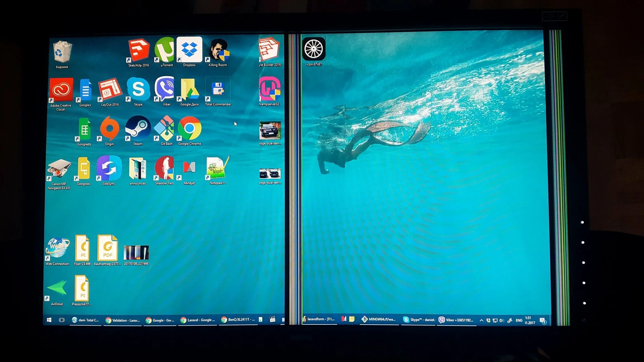The height and width of the screenshot is (362, 644).
Task: Switch input language via ENG indicator
Action: click(519, 320)
